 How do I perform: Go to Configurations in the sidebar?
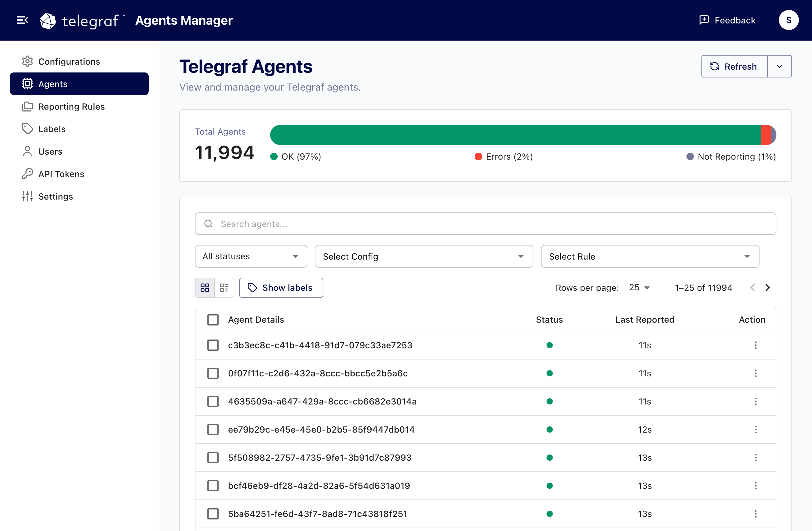click(79, 62)
